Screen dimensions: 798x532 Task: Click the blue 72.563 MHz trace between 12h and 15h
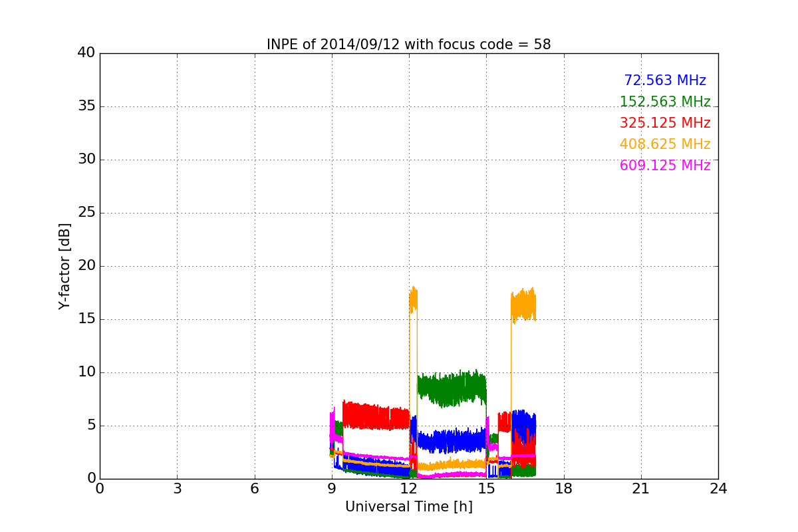point(452,440)
